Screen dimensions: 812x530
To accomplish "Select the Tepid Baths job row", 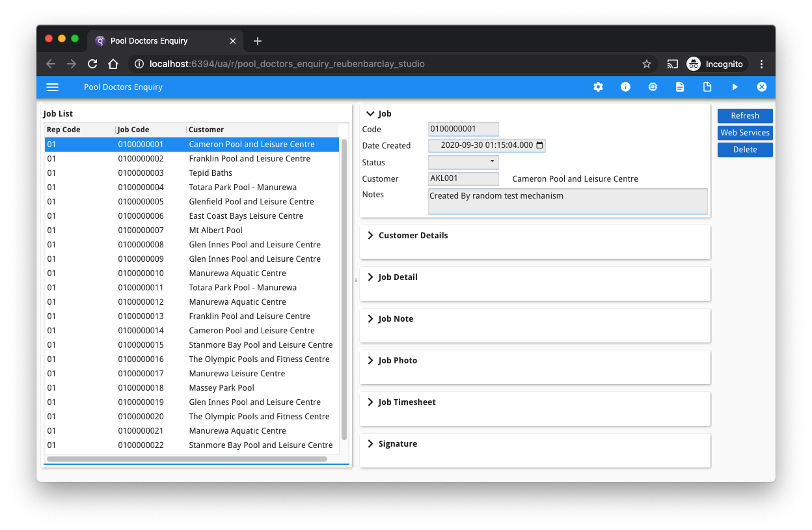I will coord(192,173).
